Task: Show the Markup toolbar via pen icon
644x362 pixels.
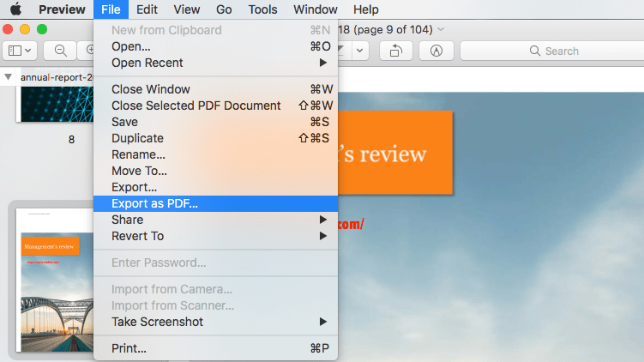Action: click(x=436, y=51)
